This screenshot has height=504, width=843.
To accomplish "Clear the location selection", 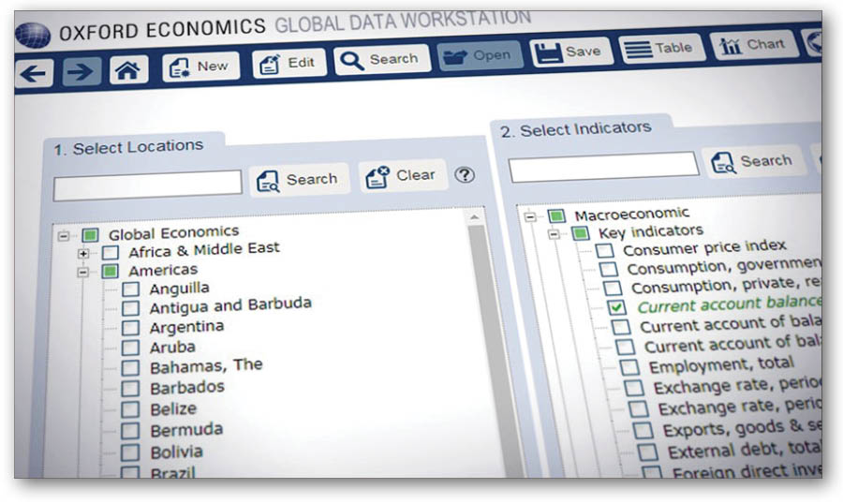I will 403,176.
